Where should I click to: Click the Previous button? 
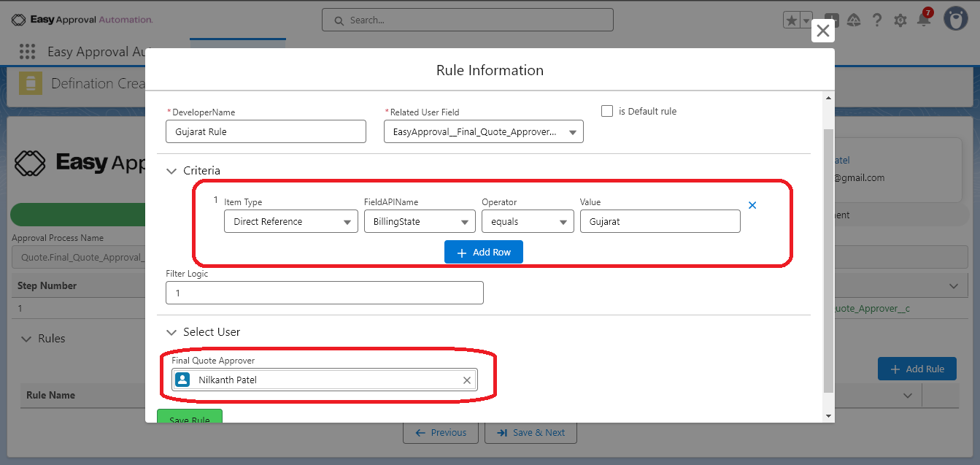[441, 432]
